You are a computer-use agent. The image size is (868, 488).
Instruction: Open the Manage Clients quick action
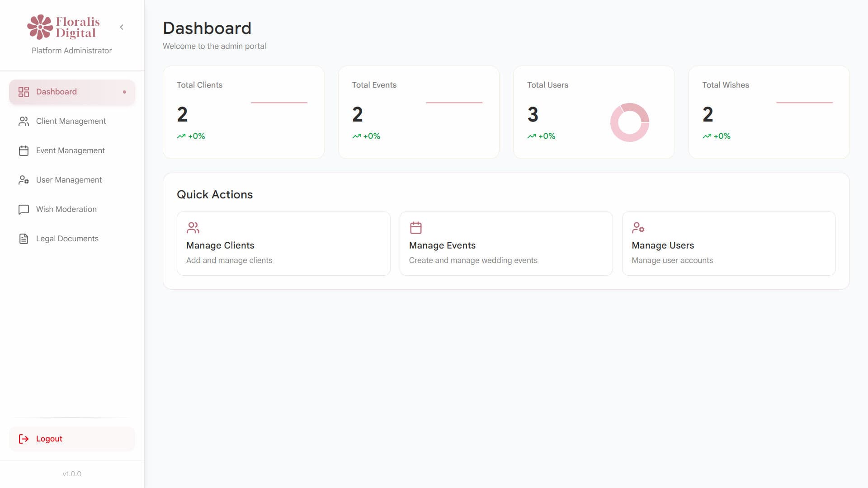click(x=283, y=244)
